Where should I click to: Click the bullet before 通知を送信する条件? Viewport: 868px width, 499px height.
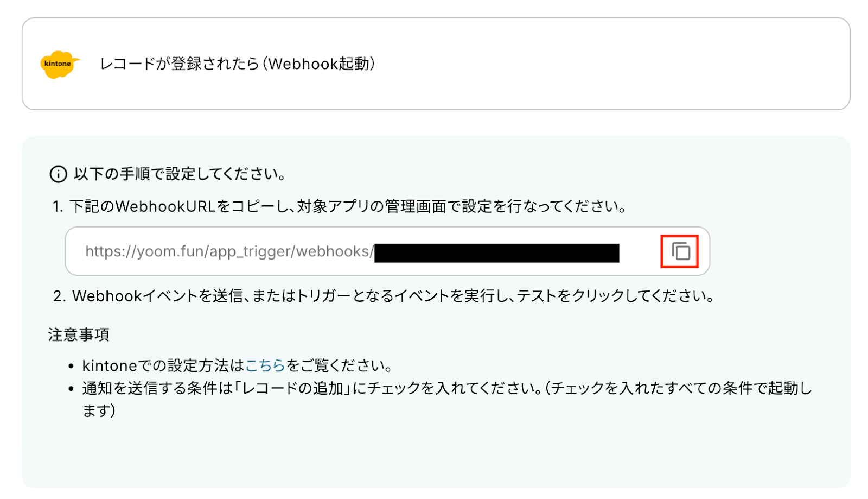pos(71,389)
